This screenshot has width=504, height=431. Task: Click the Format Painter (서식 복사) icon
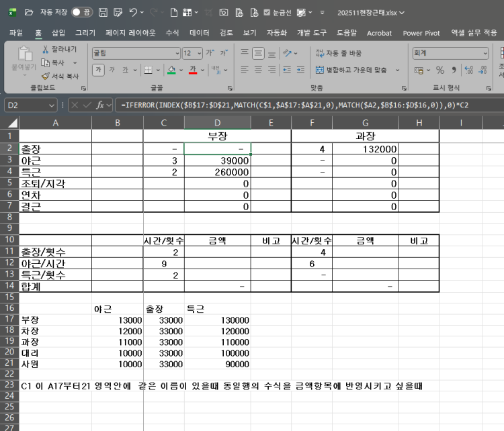click(46, 77)
